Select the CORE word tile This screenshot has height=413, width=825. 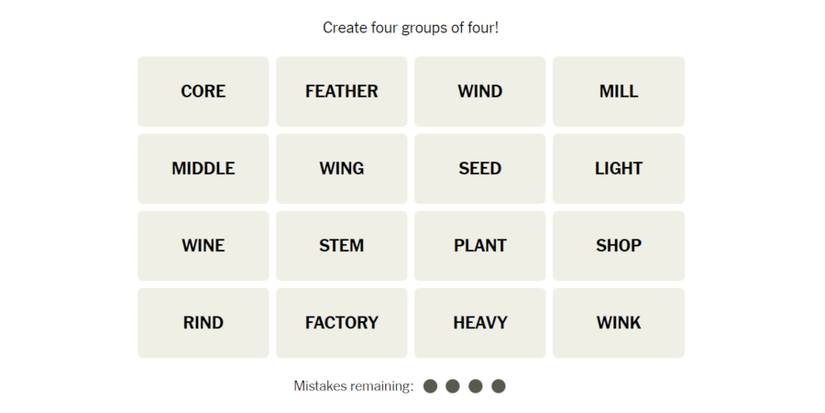click(203, 91)
